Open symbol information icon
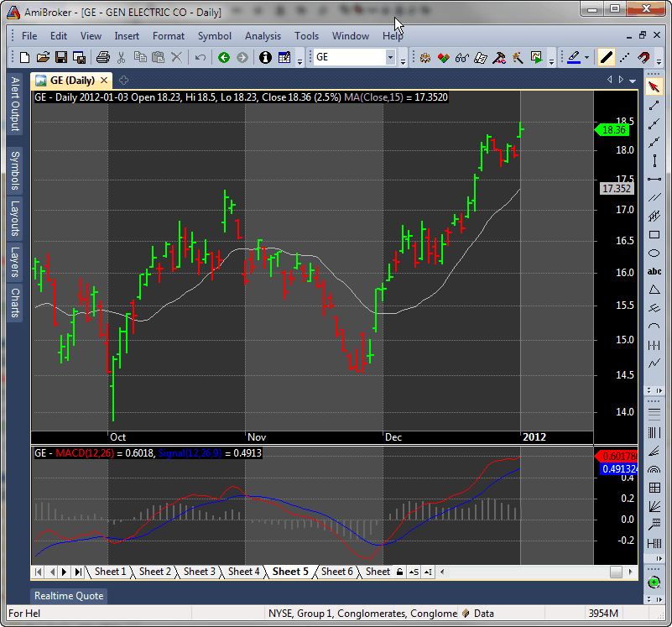Image resolution: width=672 pixels, height=627 pixels. [265, 58]
